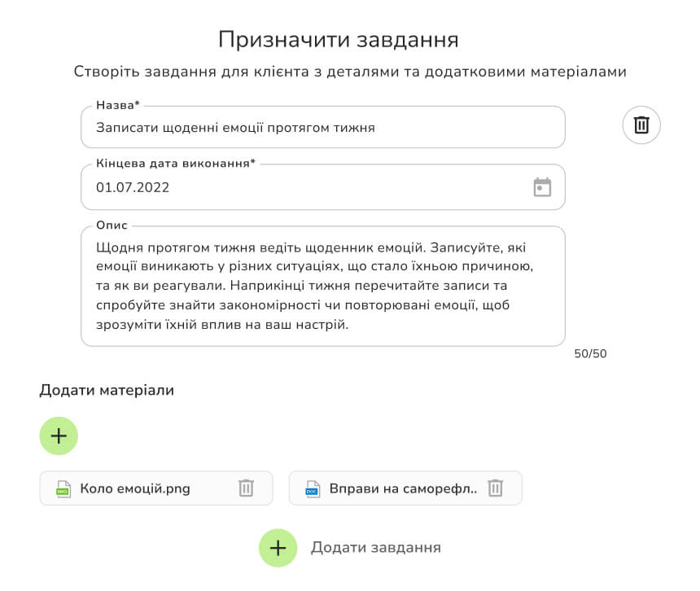Click the green plus under Додати матеріали
Viewport: 700px width, 591px height.
click(x=58, y=436)
